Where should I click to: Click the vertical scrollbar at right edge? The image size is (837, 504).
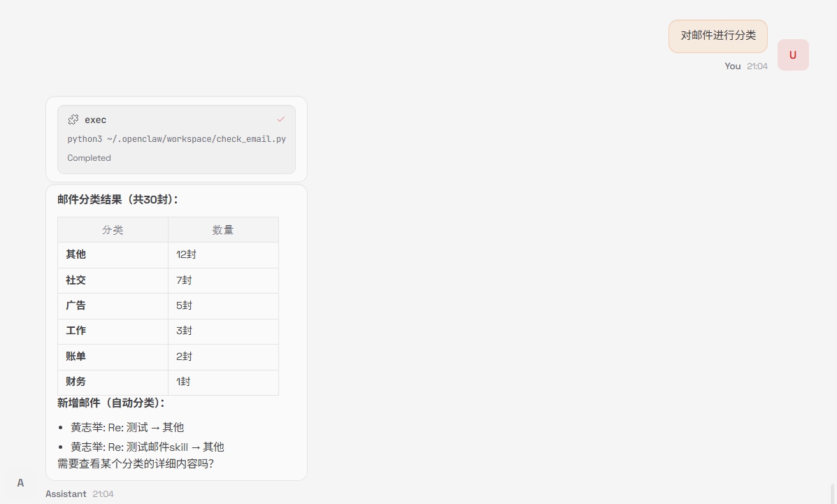coord(832,493)
